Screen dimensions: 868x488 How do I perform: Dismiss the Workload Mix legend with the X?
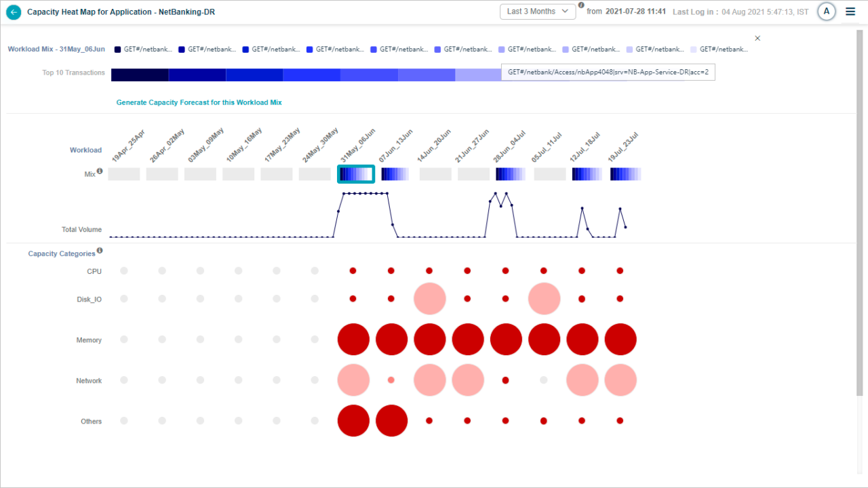(757, 38)
